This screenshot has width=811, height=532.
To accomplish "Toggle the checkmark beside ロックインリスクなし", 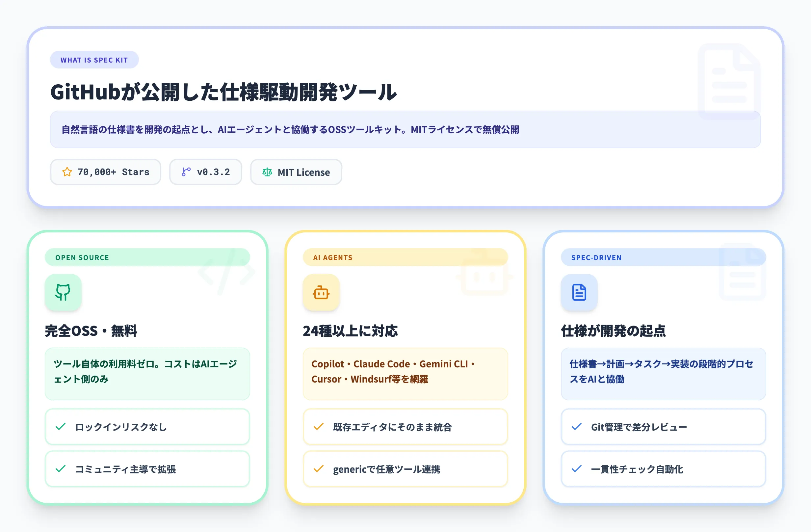I will tap(60, 427).
